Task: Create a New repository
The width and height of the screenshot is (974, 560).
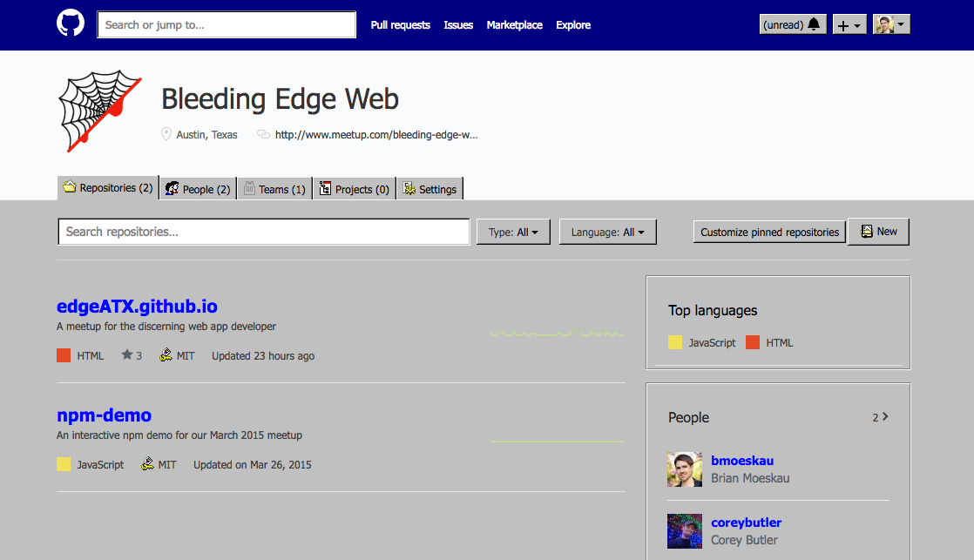Action: tap(878, 231)
